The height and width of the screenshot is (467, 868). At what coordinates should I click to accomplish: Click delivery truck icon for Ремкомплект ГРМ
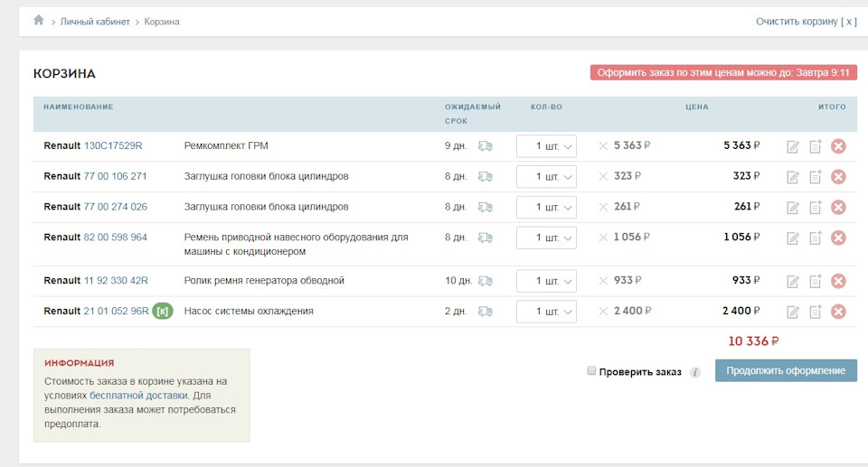486,146
